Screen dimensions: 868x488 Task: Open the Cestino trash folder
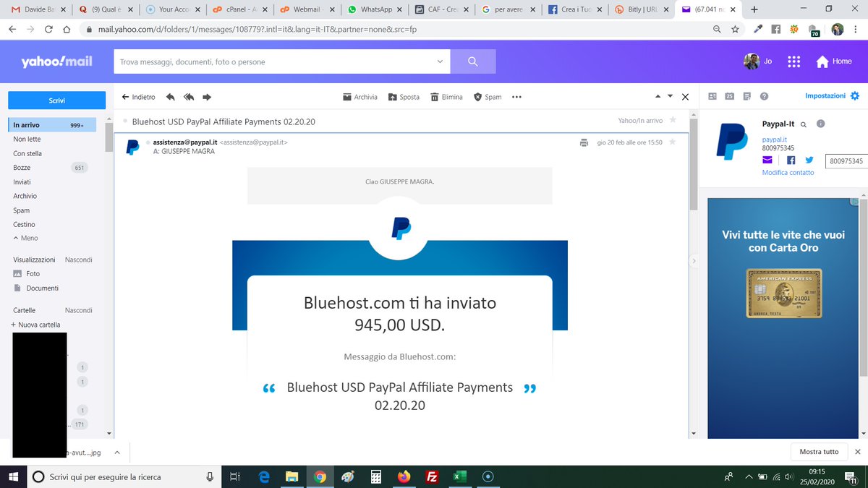24,224
